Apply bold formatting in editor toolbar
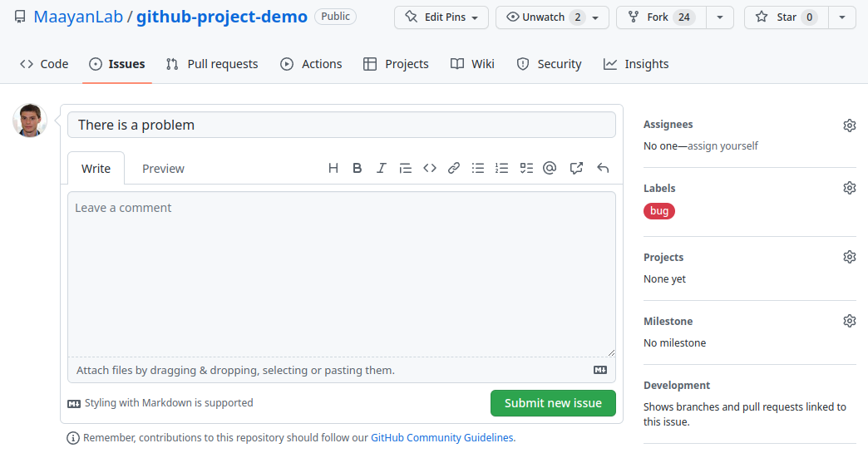Viewport: 868px width, 453px height. tap(358, 168)
